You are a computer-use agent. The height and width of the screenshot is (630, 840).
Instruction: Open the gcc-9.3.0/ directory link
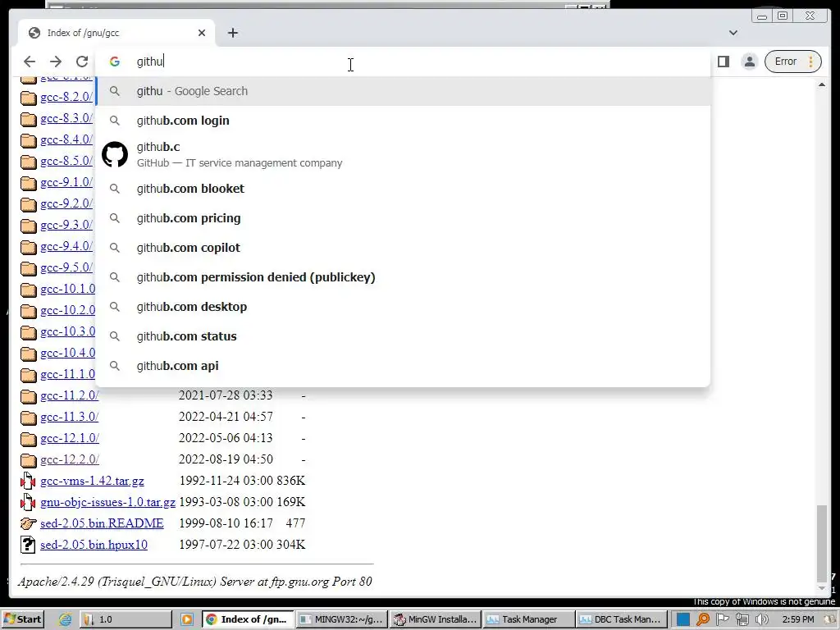(x=66, y=225)
